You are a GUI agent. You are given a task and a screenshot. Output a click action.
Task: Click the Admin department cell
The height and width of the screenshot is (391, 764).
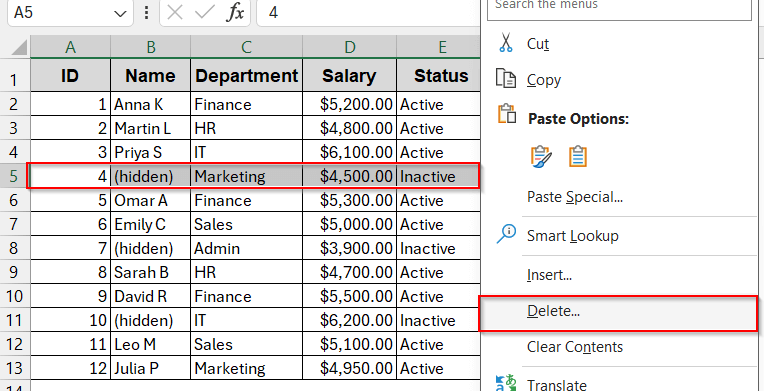tap(247, 248)
